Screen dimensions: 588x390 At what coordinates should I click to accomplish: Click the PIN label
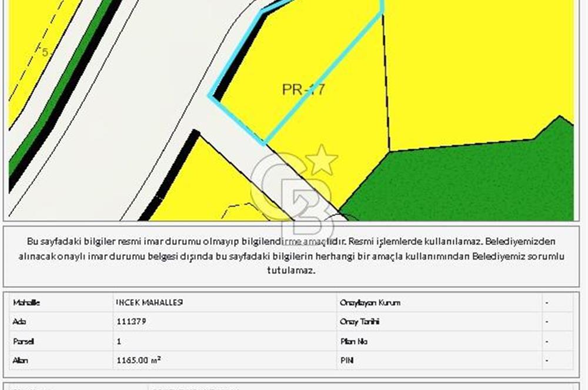click(x=347, y=361)
